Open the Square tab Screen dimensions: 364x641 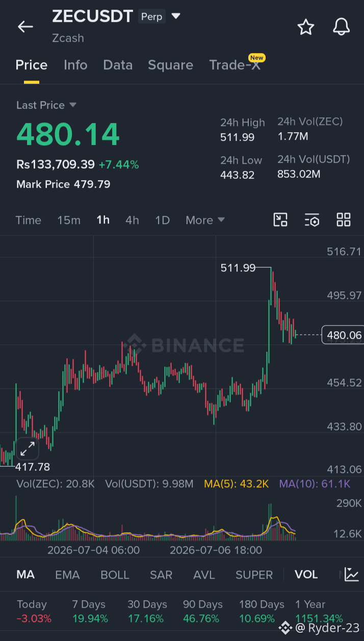point(170,65)
